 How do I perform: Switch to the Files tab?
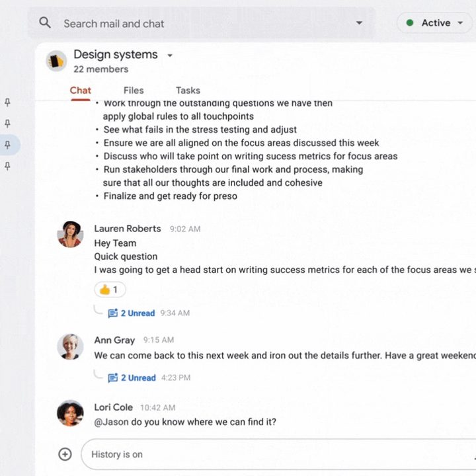click(x=134, y=91)
